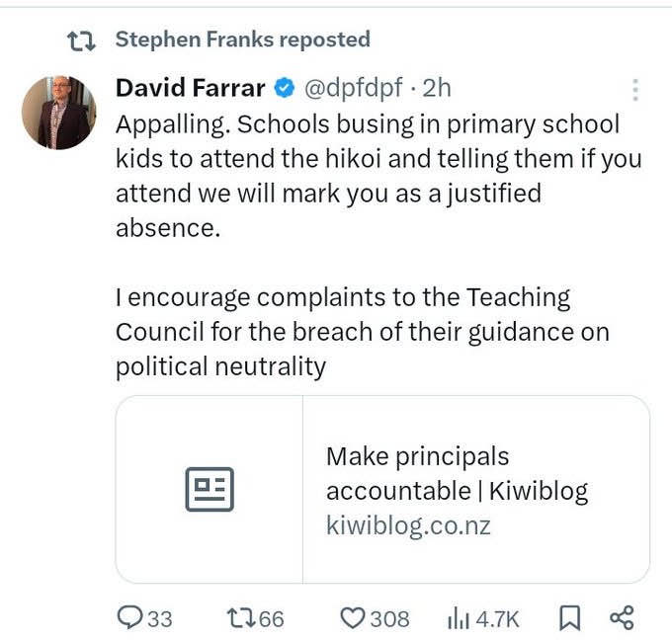Open the three-dot more options menu
The image size is (672, 642).
634,90
